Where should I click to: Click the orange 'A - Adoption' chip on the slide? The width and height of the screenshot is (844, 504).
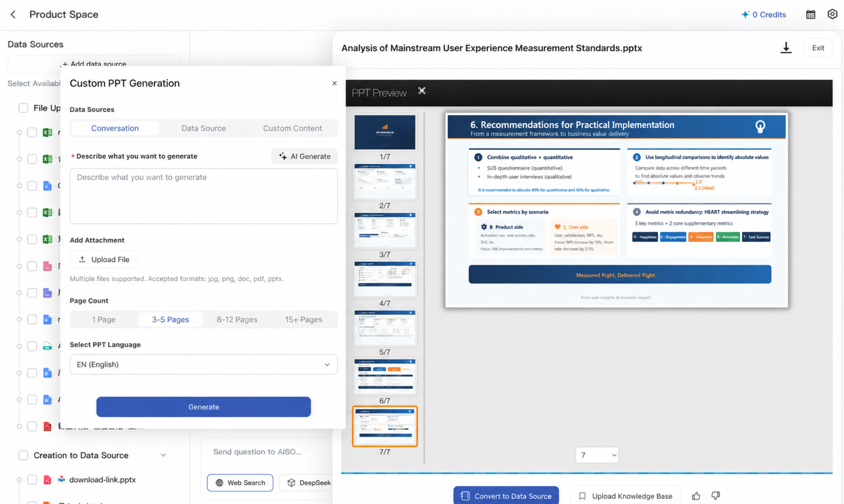tap(701, 237)
